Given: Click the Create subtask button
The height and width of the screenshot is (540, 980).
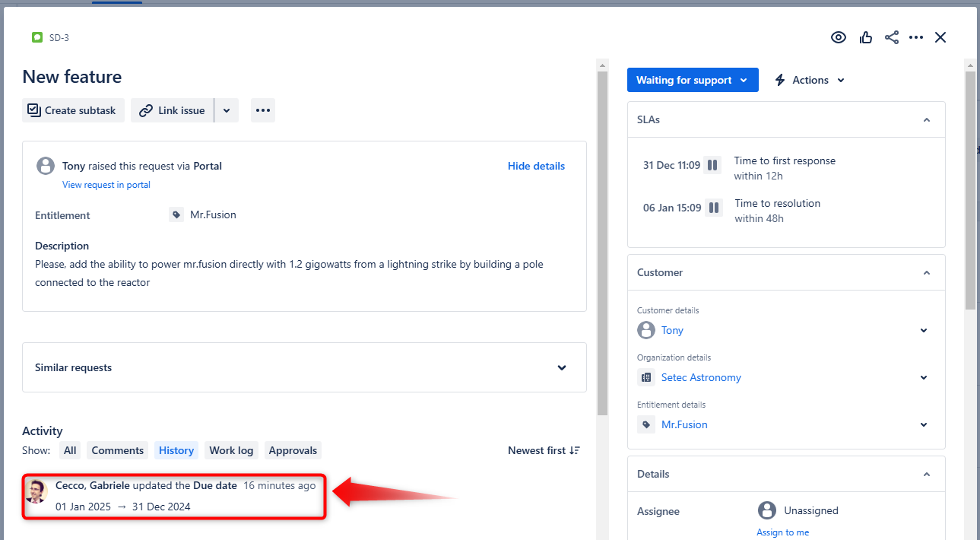Looking at the screenshot, I should coord(73,110).
